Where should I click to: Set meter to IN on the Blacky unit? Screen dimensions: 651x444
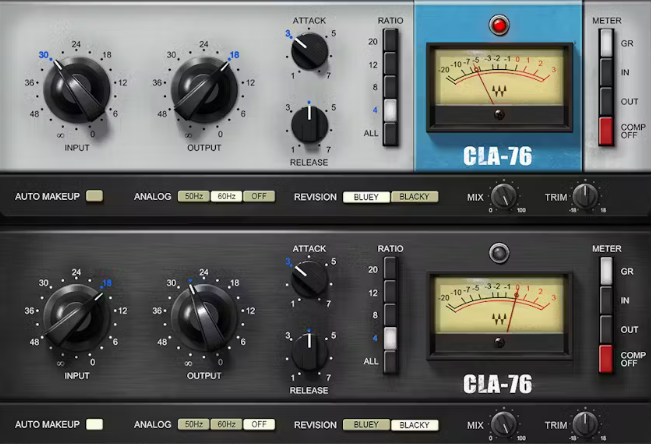point(606,300)
